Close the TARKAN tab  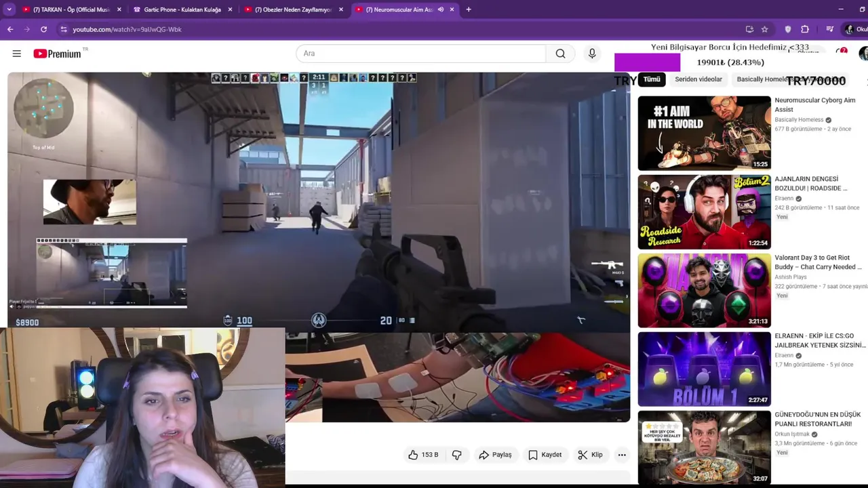click(x=119, y=9)
